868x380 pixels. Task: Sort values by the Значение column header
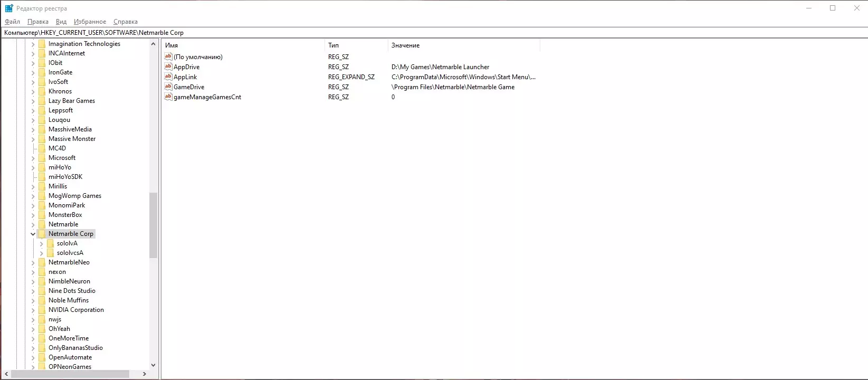pyautogui.click(x=464, y=45)
